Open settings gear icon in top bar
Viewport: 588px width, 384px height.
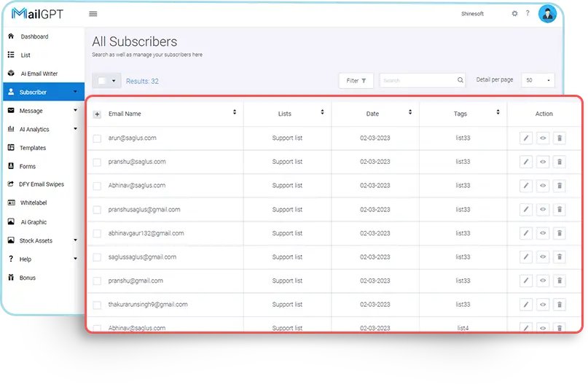[514, 14]
